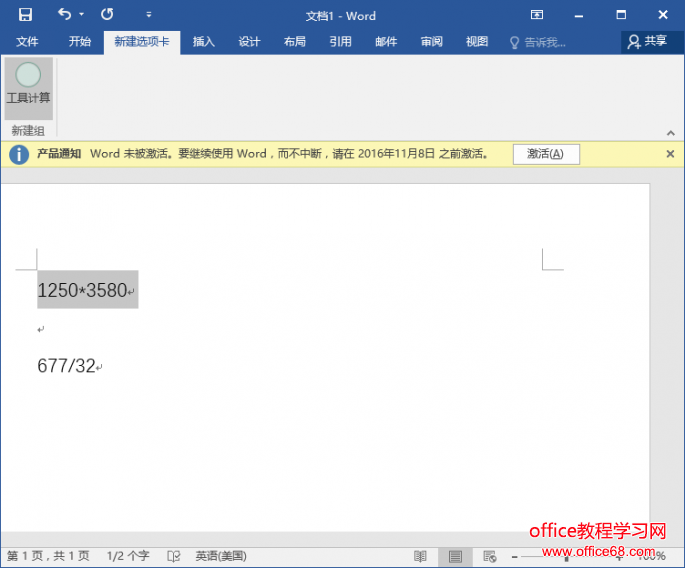This screenshot has height=568, width=685.
Task: Click the zoom out minus button
Action: [x=515, y=557]
